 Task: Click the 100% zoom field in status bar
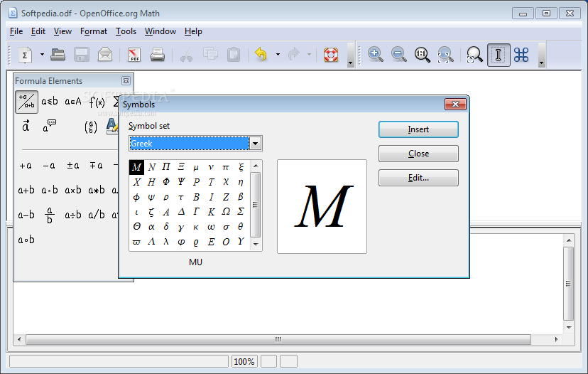244,362
